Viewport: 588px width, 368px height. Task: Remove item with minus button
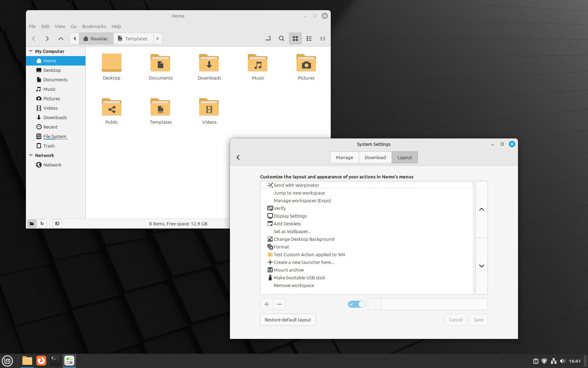tap(279, 304)
